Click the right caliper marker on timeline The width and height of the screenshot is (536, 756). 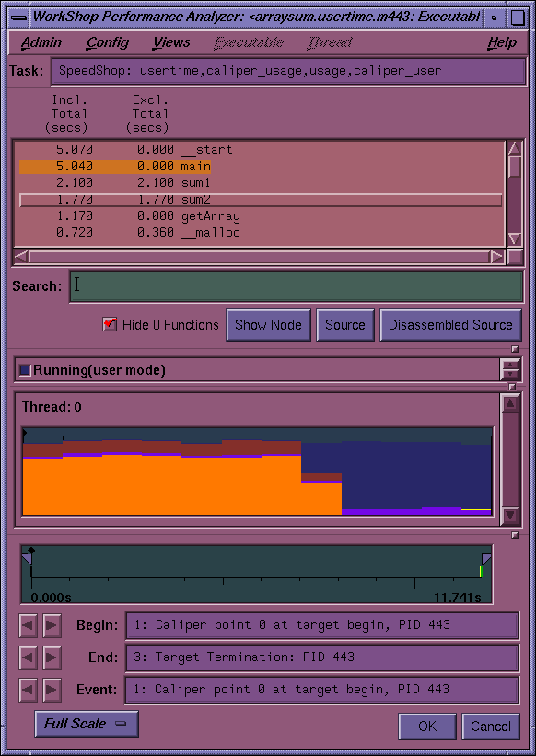(x=486, y=559)
